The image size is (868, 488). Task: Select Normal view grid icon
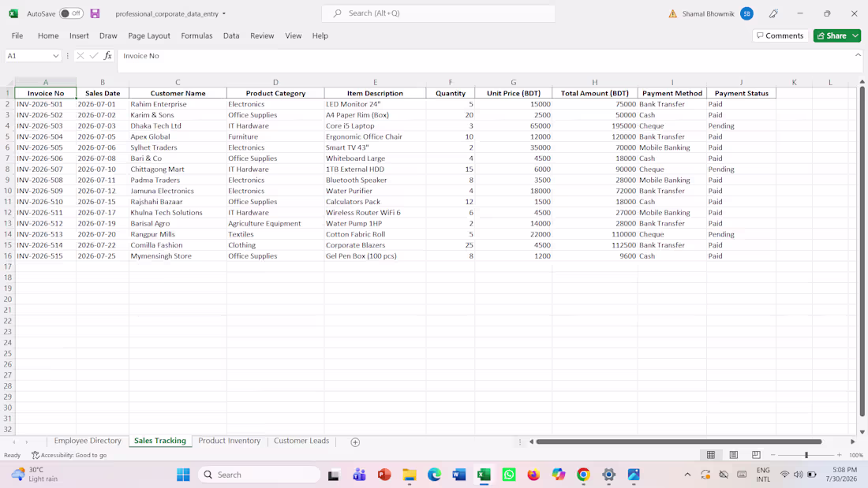pyautogui.click(x=711, y=455)
